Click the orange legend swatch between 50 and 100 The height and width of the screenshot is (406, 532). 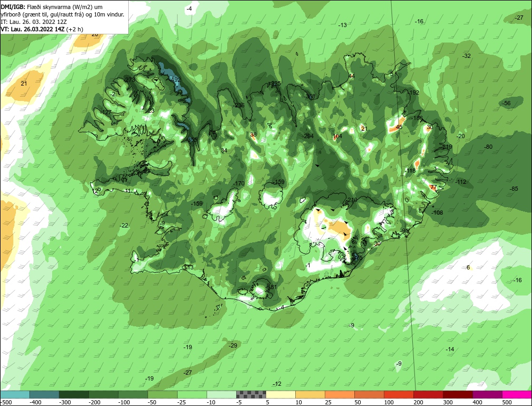pos(369,395)
